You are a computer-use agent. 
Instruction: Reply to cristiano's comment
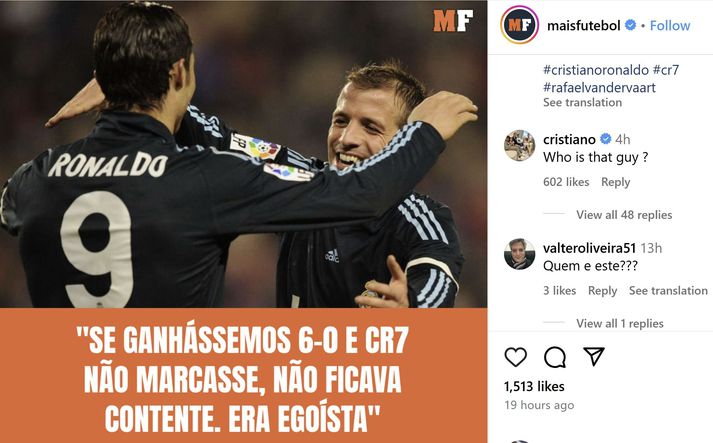pyautogui.click(x=615, y=182)
